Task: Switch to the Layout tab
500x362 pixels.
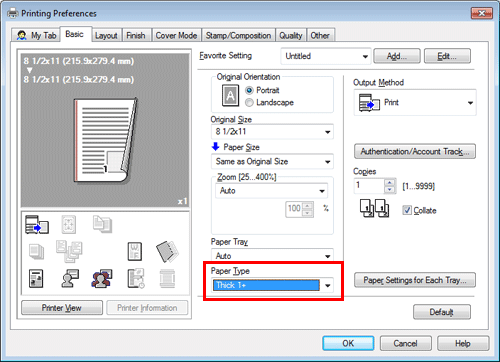Action: [106, 35]
